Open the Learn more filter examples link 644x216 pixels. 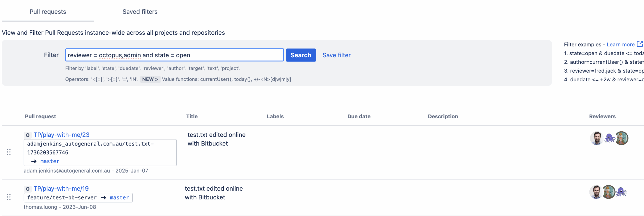point(621,44)
